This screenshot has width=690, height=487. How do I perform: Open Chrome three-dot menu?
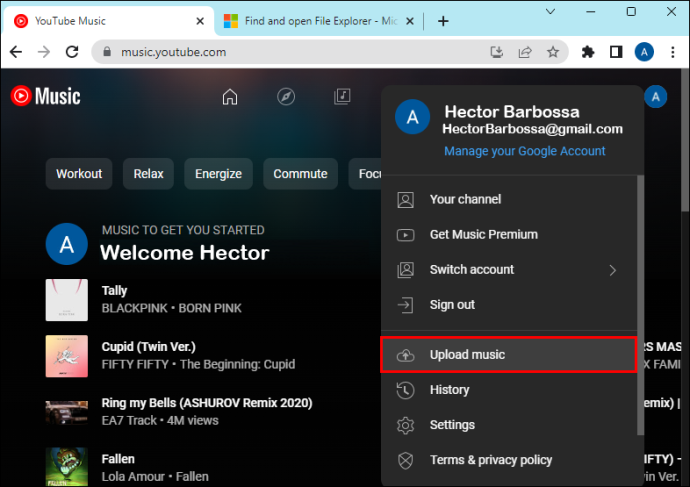[x=673, y=52]
